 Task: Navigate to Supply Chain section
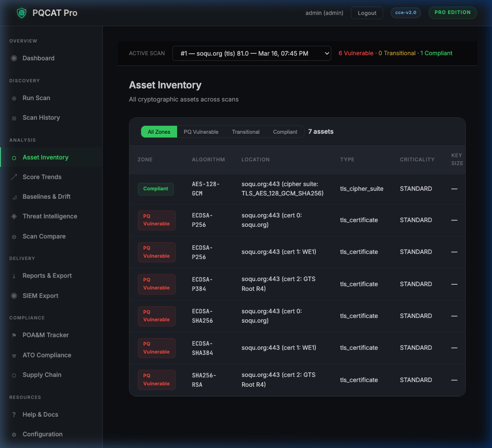41,375
